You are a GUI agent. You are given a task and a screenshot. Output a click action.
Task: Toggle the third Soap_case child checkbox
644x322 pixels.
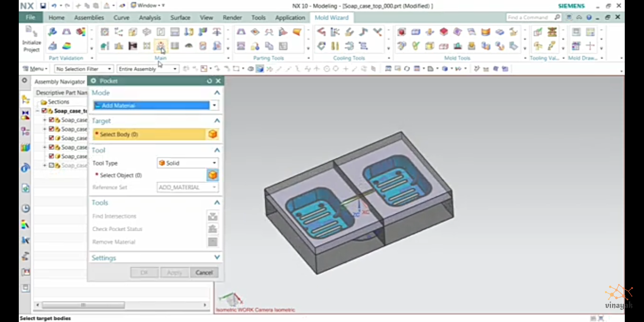coord(51,138)
